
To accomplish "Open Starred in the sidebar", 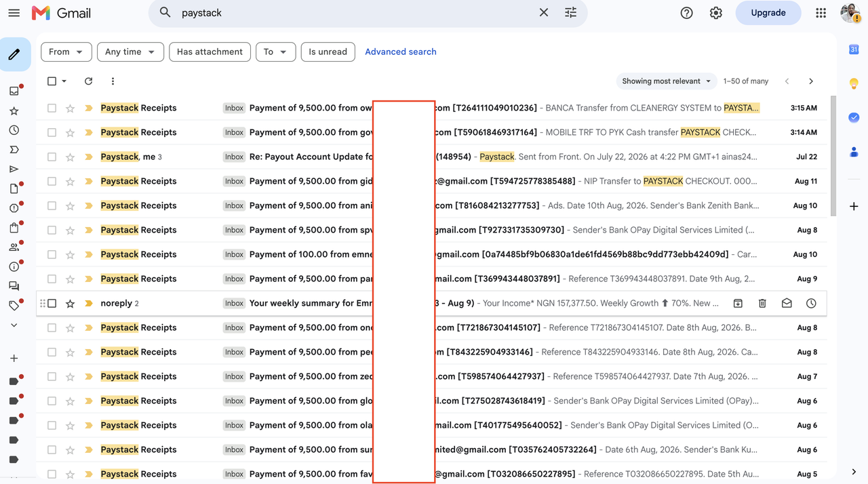I will pyautogui.click(x=14, y=110).
